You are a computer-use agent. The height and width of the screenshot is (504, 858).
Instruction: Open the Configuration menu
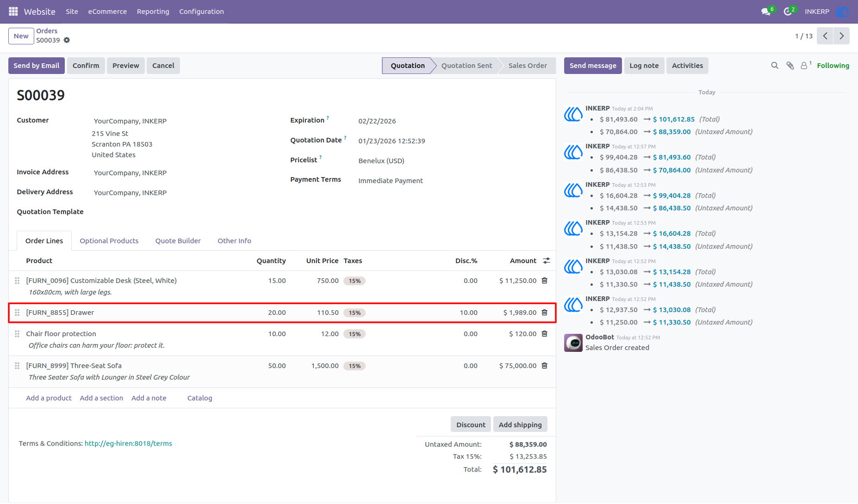202,12
